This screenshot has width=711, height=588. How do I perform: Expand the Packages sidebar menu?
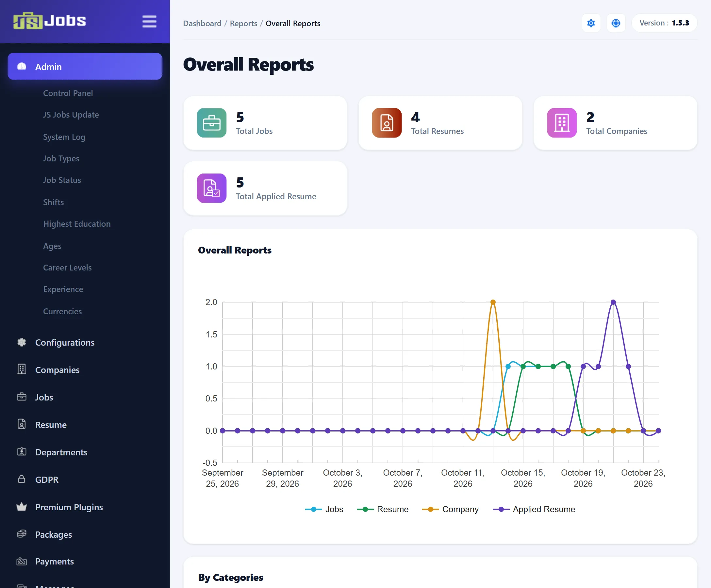[x=85, y=534]
